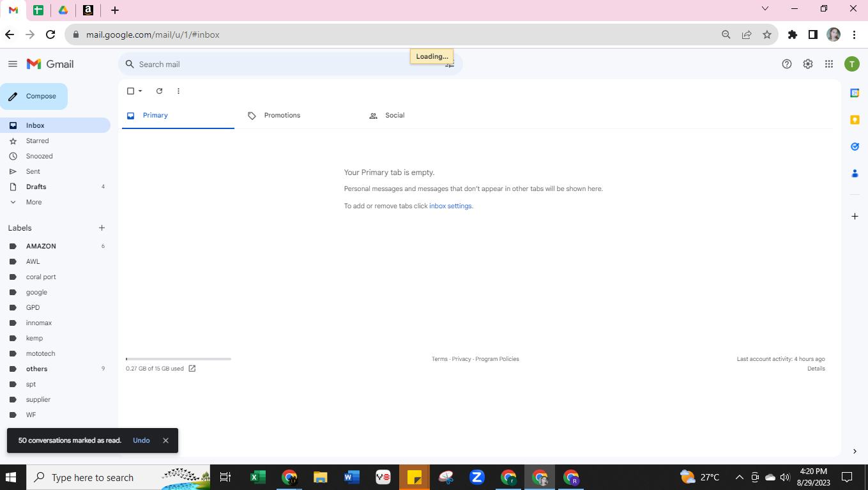Bookmark this page with the star
The image size is (868, 490).
[767, 35]
